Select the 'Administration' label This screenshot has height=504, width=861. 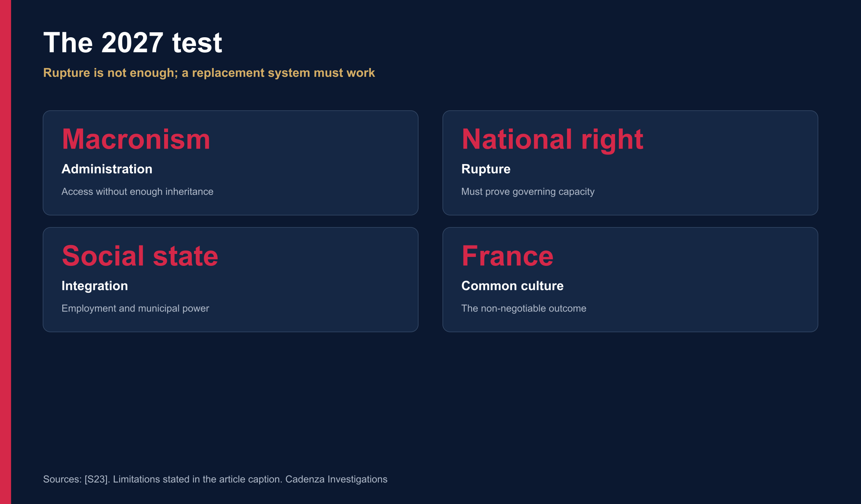107,169
